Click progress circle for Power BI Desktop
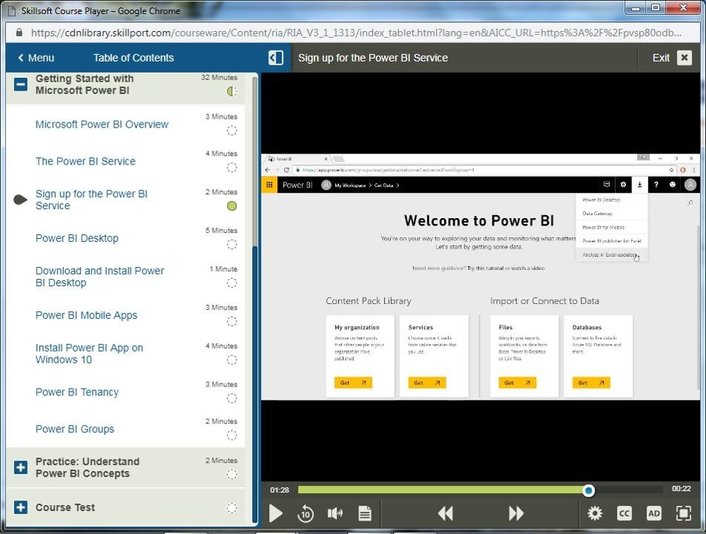 231,244
